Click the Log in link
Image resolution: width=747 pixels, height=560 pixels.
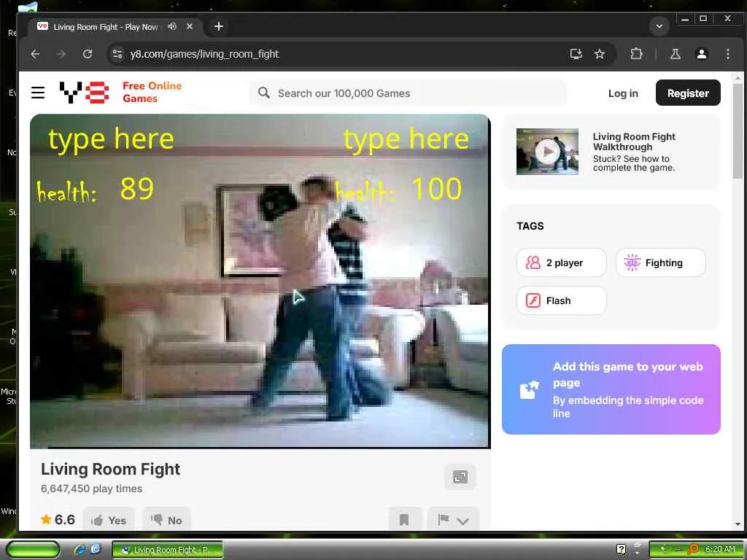[623, 93]
